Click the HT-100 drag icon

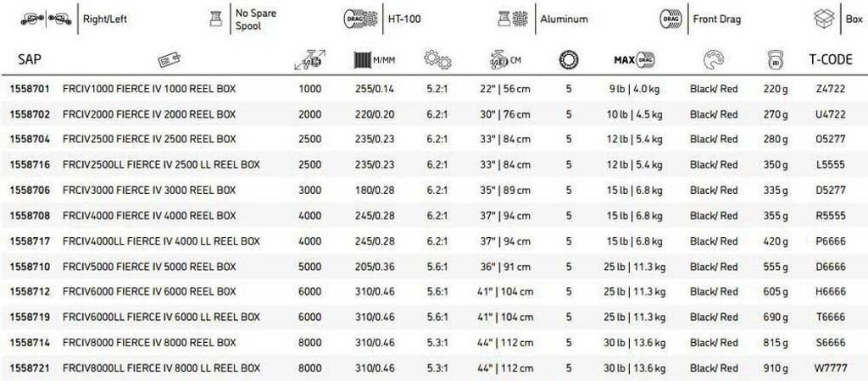click(353, 19)
